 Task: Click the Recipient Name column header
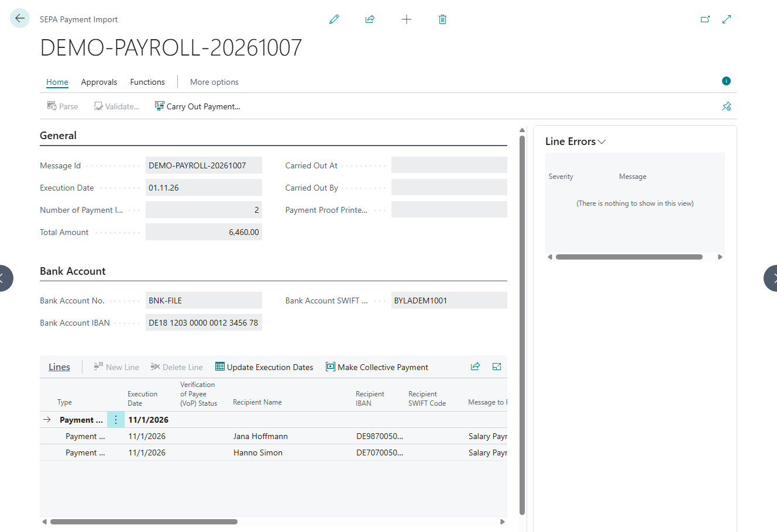[257, 402]
